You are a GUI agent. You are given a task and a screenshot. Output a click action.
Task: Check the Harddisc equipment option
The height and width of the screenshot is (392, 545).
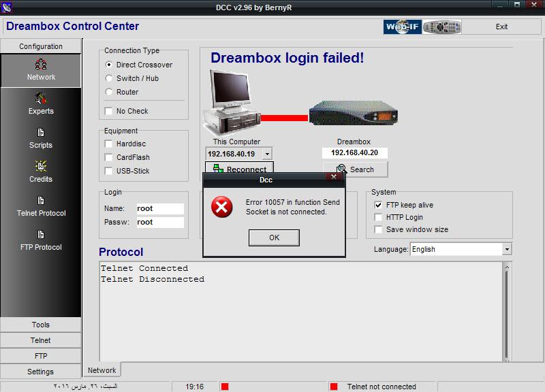pos(109,144)
